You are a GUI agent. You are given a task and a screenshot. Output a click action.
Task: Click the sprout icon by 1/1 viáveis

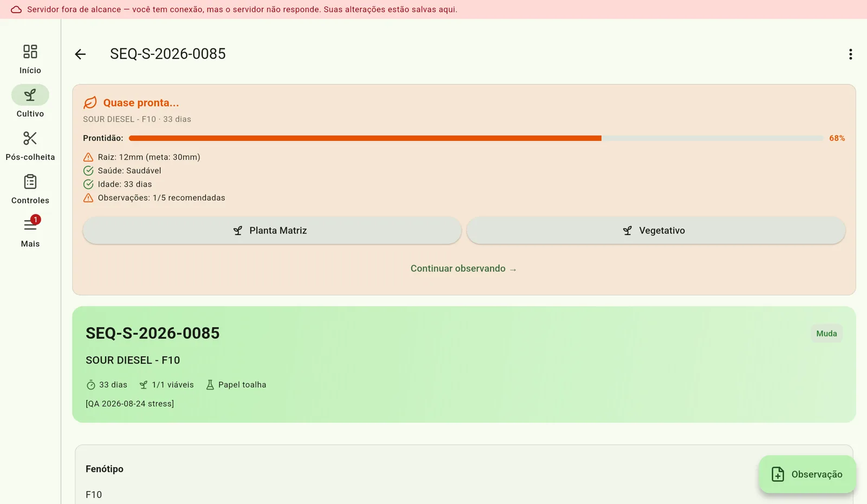tap(144, 385)
